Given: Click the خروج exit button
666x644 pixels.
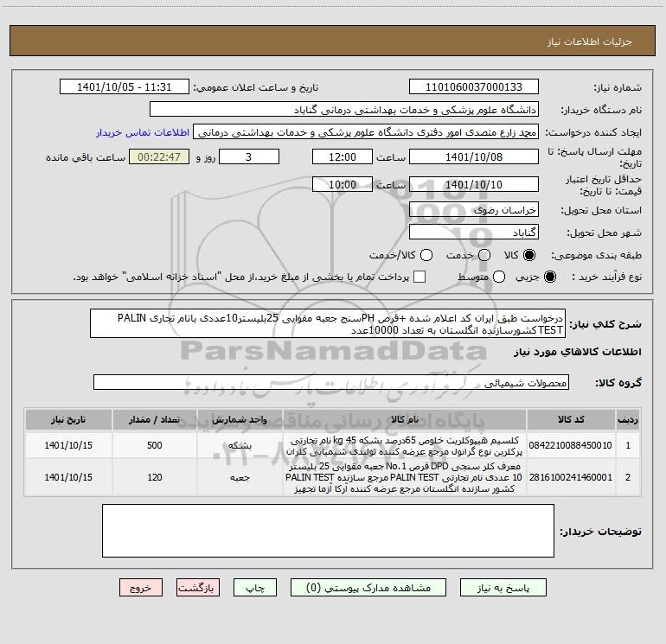Looking at the screenshot, I should (141, 588).
